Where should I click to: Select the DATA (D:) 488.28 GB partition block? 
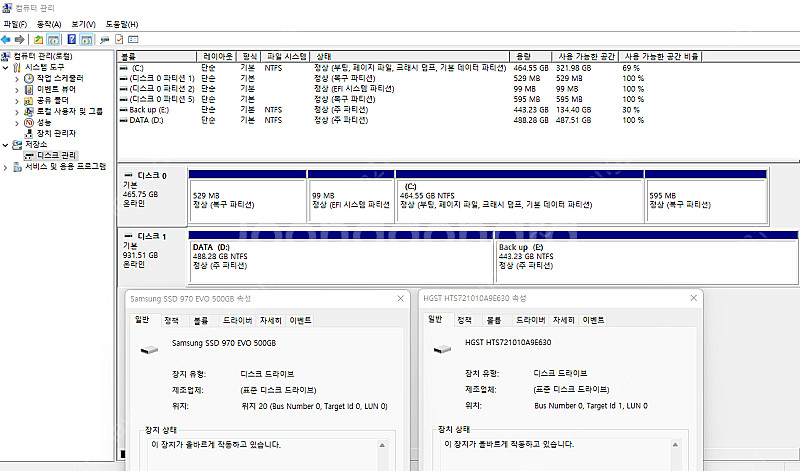tap(341, 257)
